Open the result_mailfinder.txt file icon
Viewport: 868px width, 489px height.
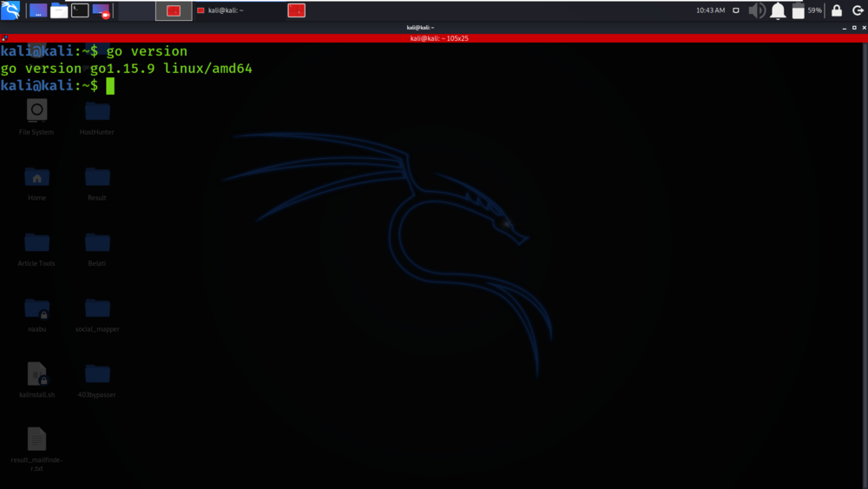coord(36,449)
